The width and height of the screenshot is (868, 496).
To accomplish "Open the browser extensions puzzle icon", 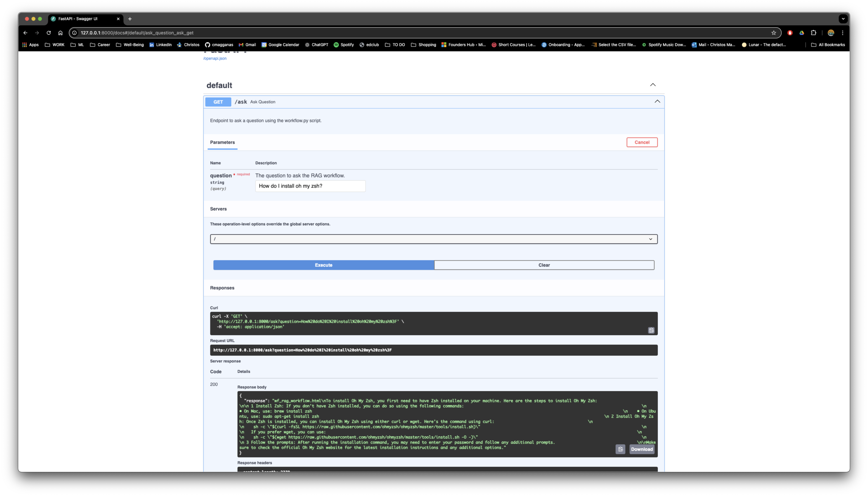I will point(813,33).
